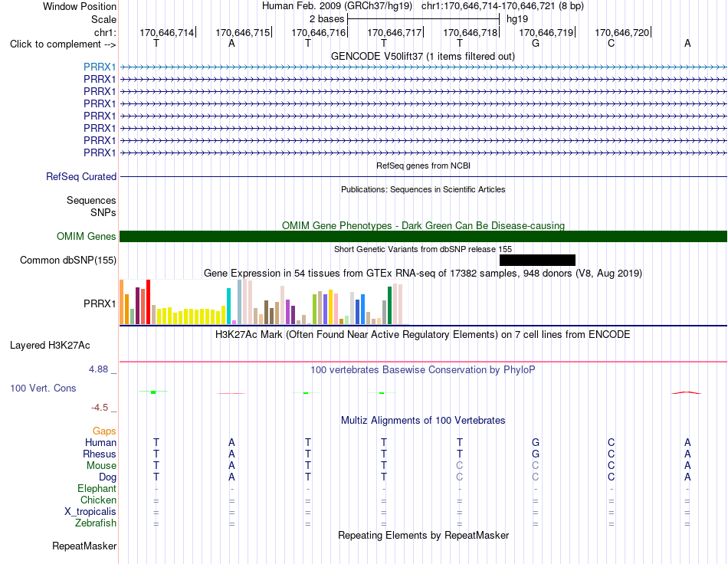Select the Dog species label

pyautogui.click(x=107, y=477)
